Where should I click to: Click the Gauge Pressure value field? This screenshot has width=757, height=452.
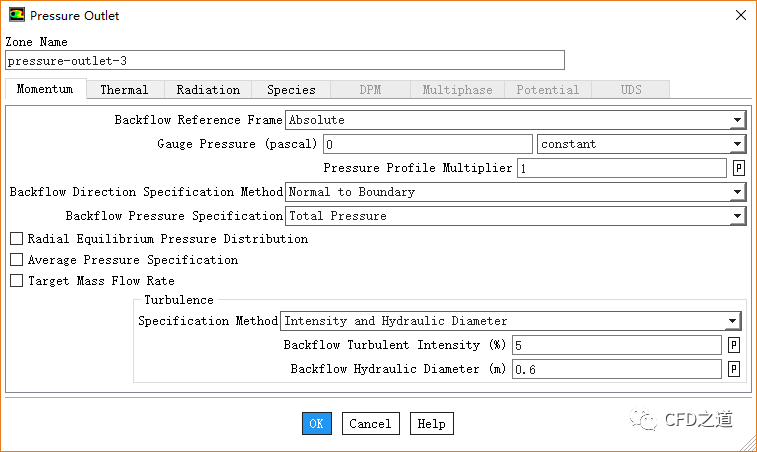(x=427, y=144)
